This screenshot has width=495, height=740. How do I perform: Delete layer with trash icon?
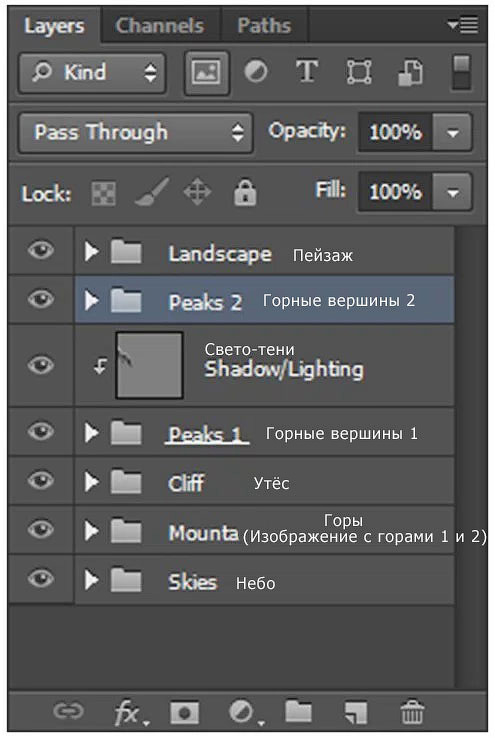pos(412,712)
